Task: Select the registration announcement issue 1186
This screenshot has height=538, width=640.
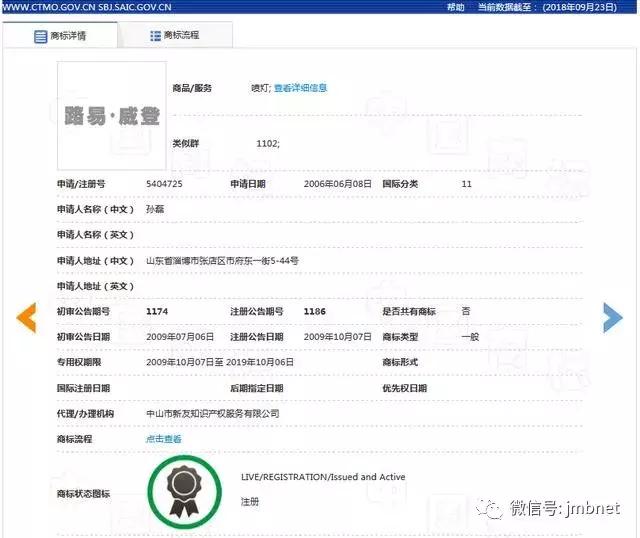Action: pyautogui.click(x=315, y=311)
